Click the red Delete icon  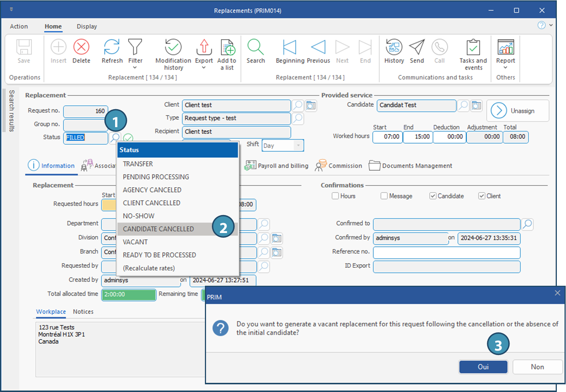click(x=81, y=47)
